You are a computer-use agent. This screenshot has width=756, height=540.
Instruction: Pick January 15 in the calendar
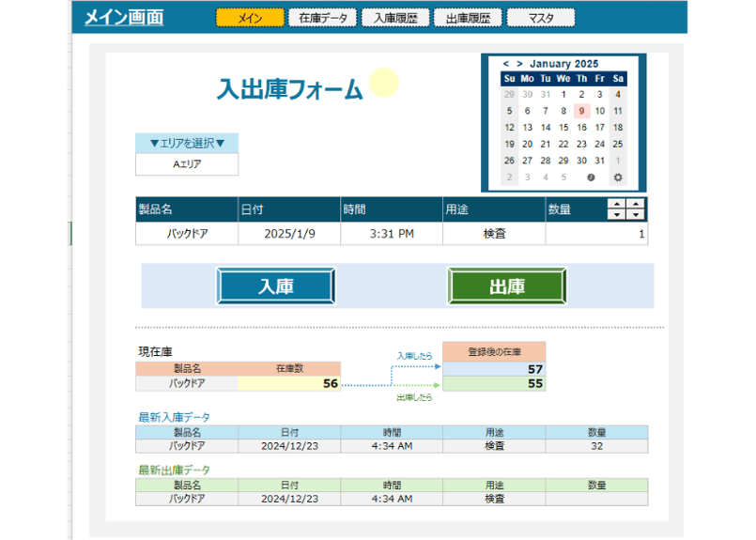563,128
